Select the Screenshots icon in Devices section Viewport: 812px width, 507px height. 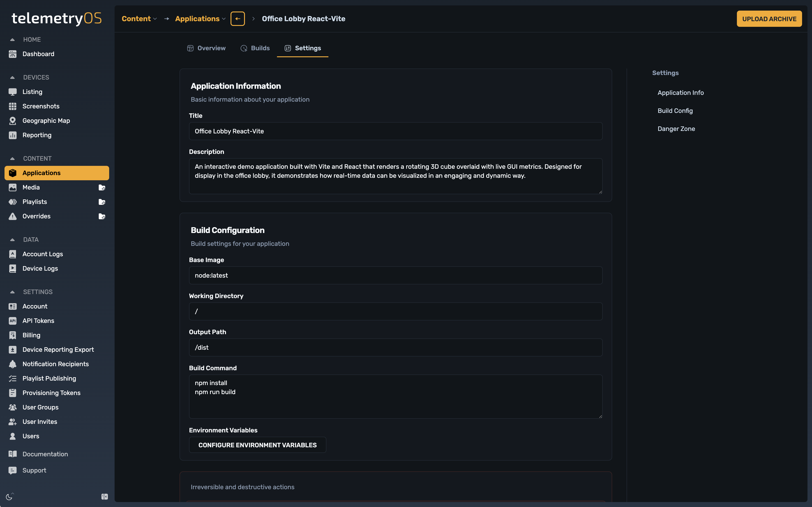coord(13,106)
